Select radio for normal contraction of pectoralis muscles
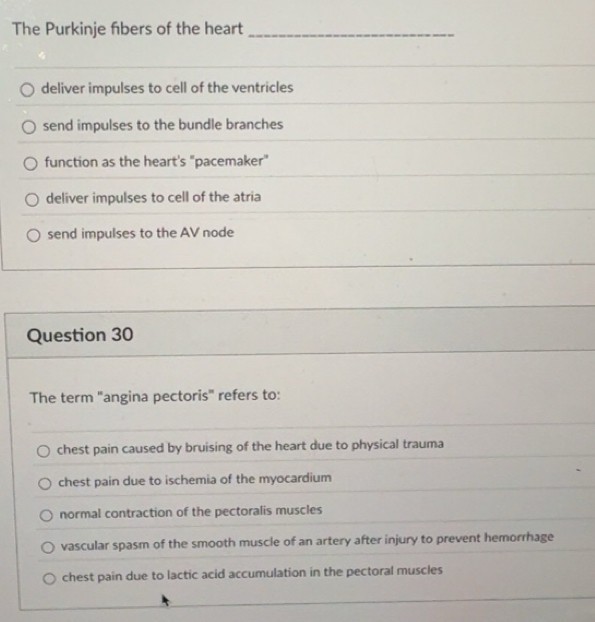 pyautogui.click(x=46, y=515)
